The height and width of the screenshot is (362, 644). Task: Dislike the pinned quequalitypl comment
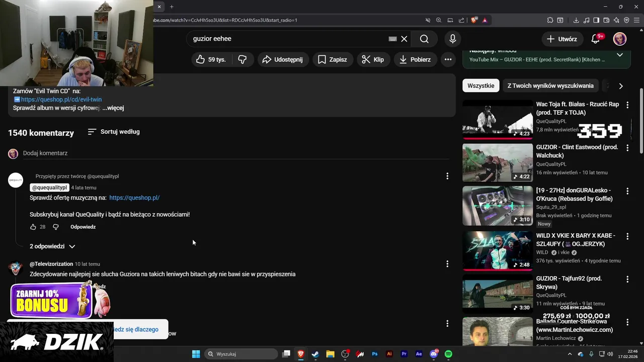(56, 227)
